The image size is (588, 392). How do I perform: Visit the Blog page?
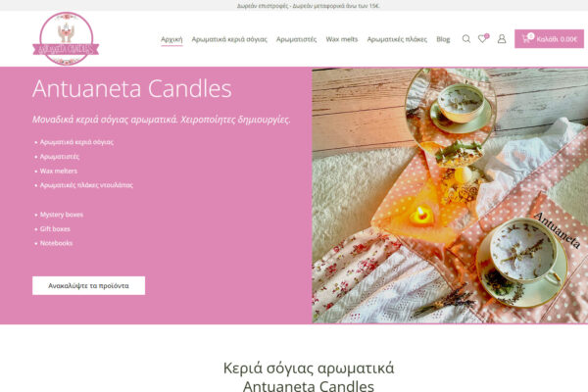443,39
